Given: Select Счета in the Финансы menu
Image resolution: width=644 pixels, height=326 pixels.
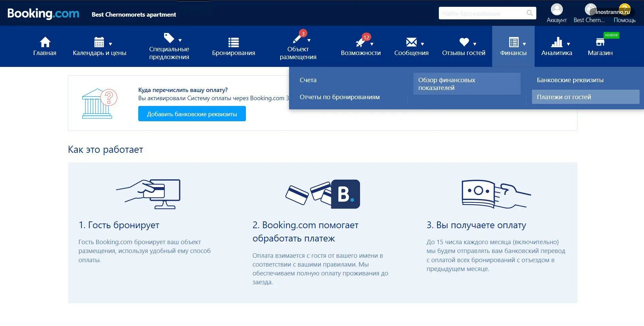Looking at the screenshot, I should (308, 80).
